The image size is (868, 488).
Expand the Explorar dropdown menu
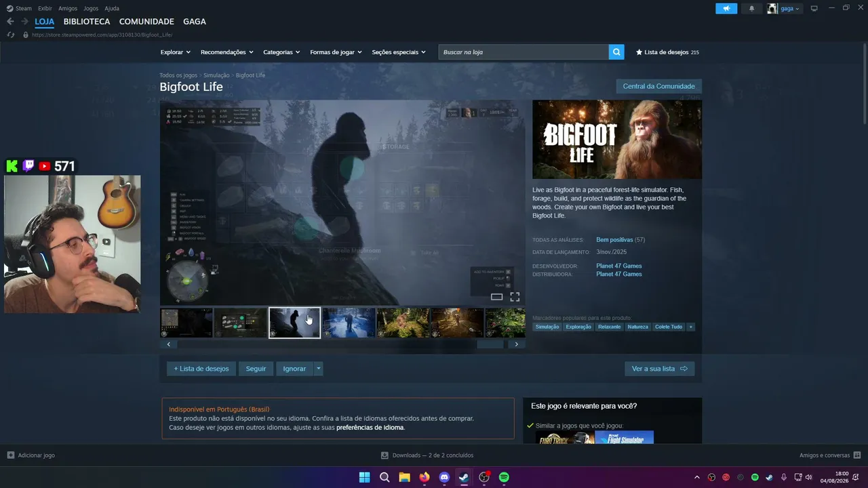coord(176,52)
